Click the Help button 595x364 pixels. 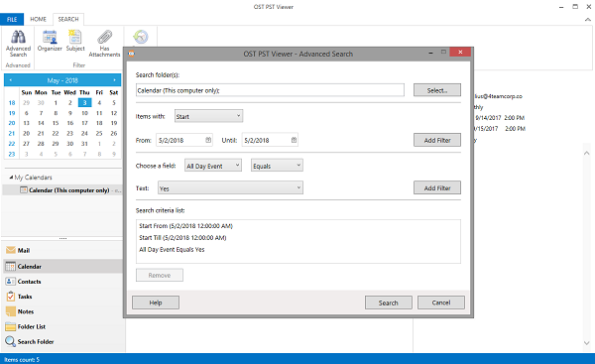click(x=156, y=303)
